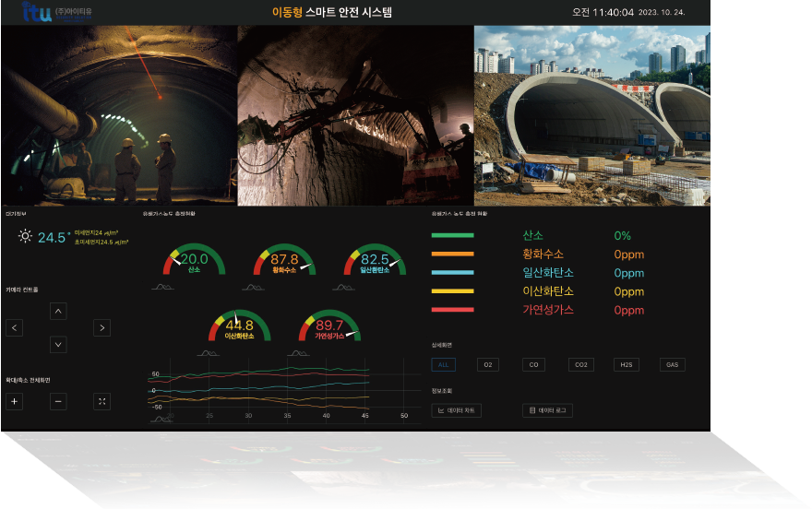Click the sparkline icon below the line chart

click(x=161, y=420)
